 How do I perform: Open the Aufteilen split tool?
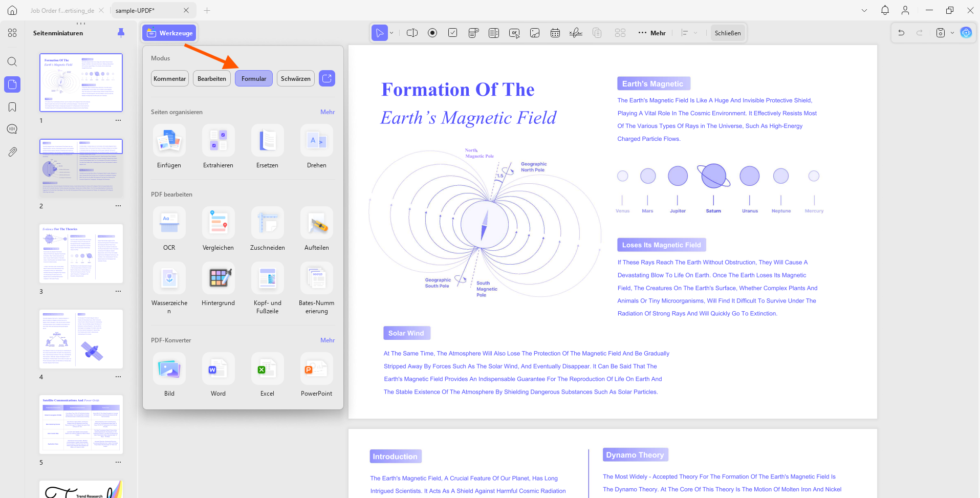pyautogui.click(x=317, y=229)
